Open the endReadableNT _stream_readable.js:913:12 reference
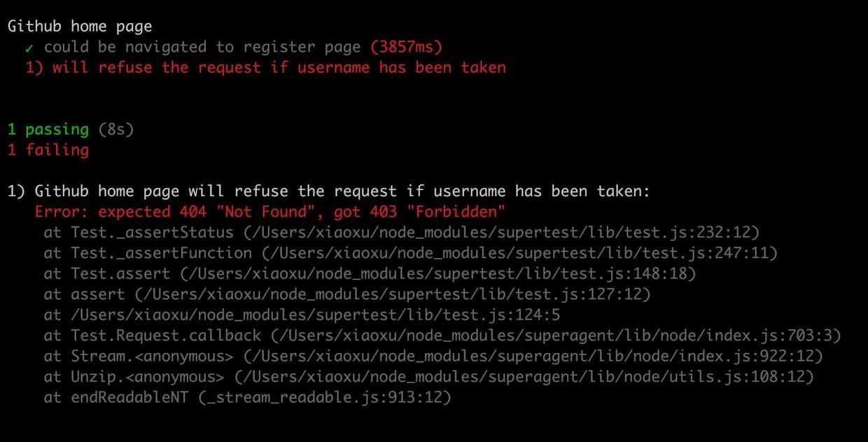The height and width of the screenshot is (442, 868). pos(341,398)
